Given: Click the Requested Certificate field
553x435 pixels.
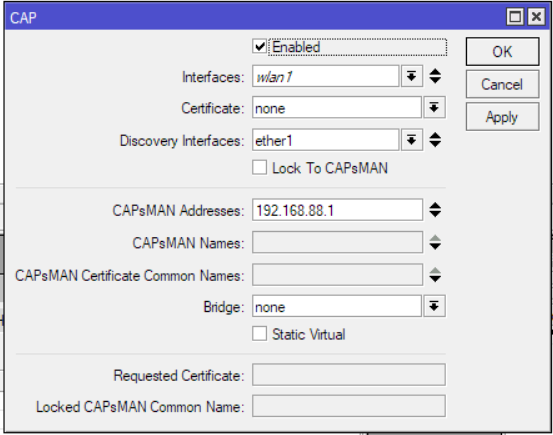Looking at the screenshot, I should pyautogui.click(x=349, y=375).
